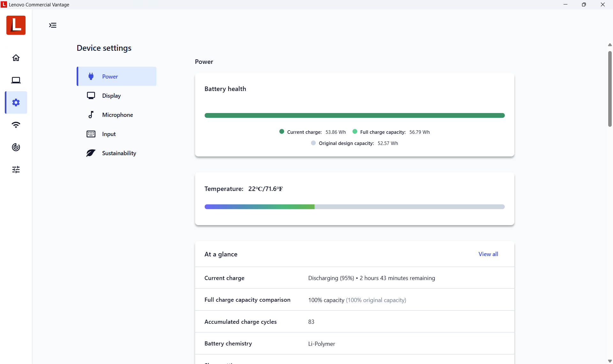Open the Sustainability settings tab

[x=119, y=153]
